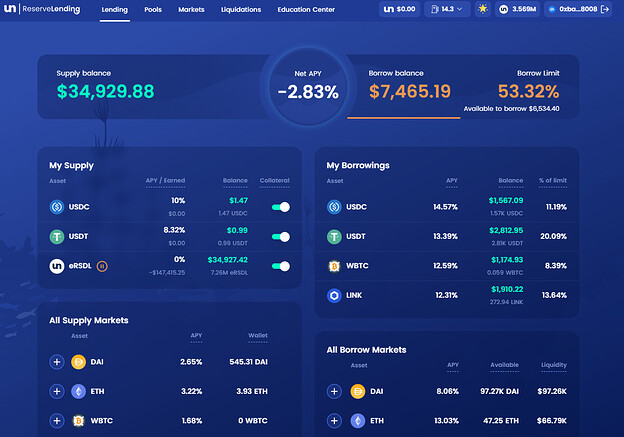
Task: Click the 3.569M token balance button
Action: click(x=517, y=9)
